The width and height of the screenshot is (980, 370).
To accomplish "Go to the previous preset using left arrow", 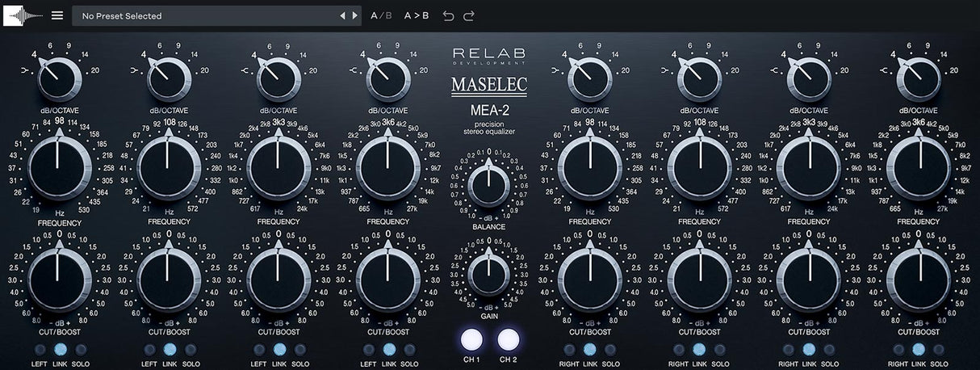I will tap(342, 15).
